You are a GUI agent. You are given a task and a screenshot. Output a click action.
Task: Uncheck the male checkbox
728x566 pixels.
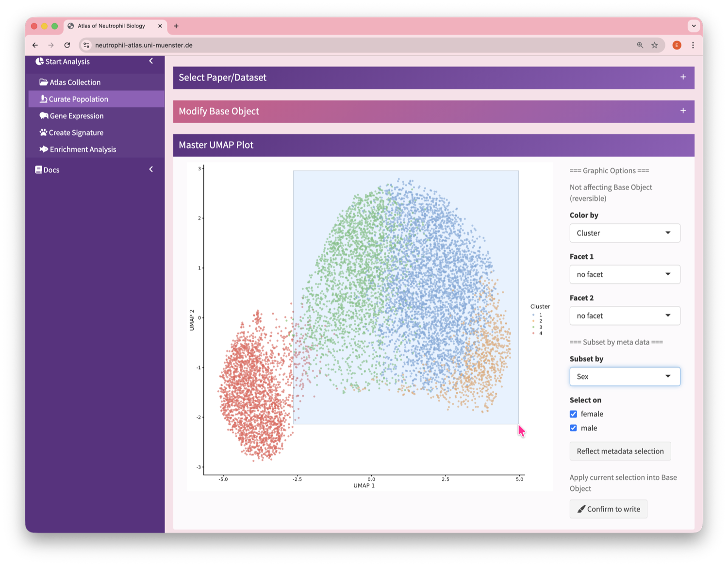[x=573, y=428]
